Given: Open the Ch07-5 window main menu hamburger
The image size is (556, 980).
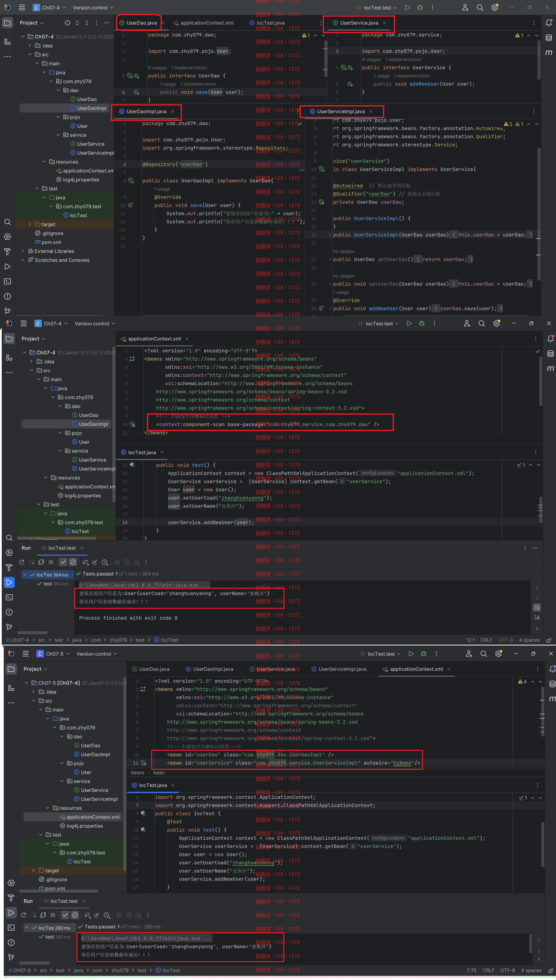Looking at the screenshot, I should pos(26,654).
